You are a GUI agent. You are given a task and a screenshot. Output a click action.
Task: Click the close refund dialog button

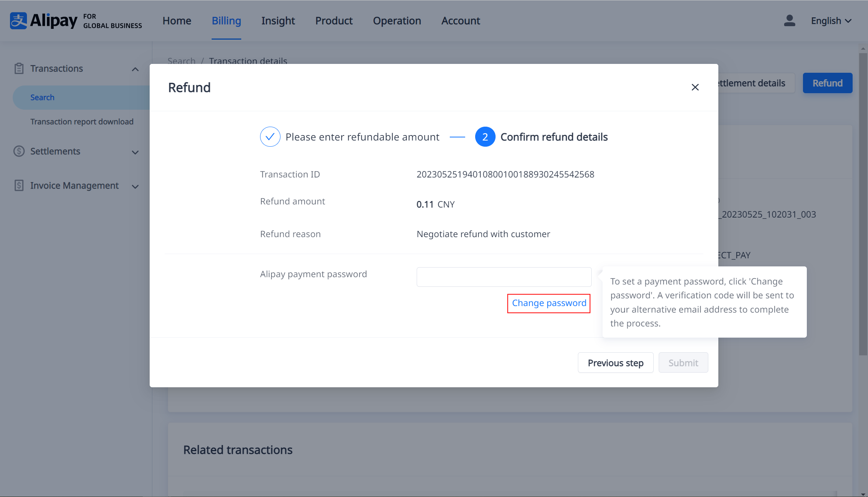click(695, 87)
